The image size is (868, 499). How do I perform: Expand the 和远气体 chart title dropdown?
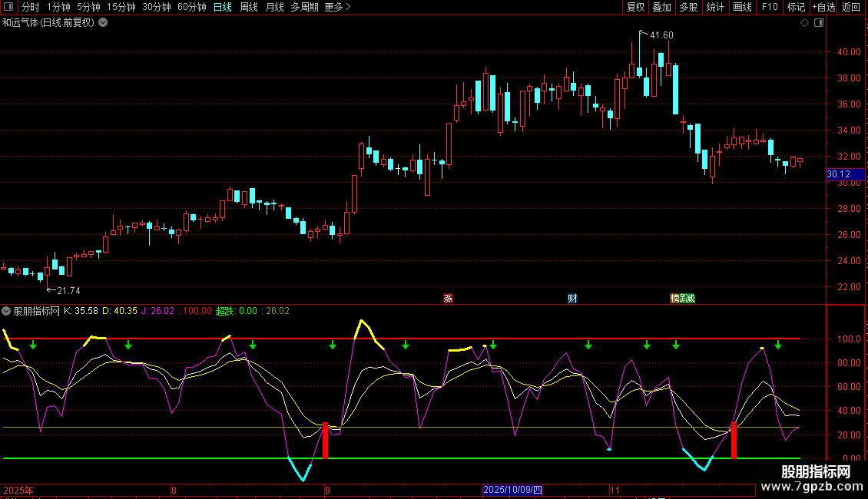103,22
